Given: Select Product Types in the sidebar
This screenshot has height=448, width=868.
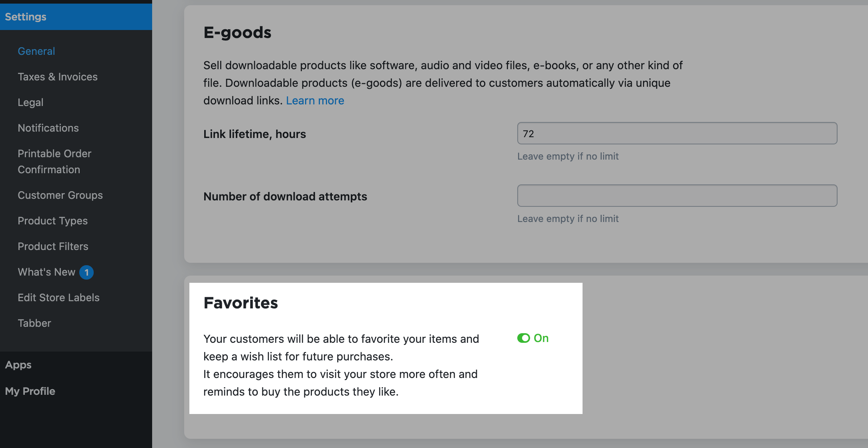Looking at the screenshot, I should click(53, 220).
